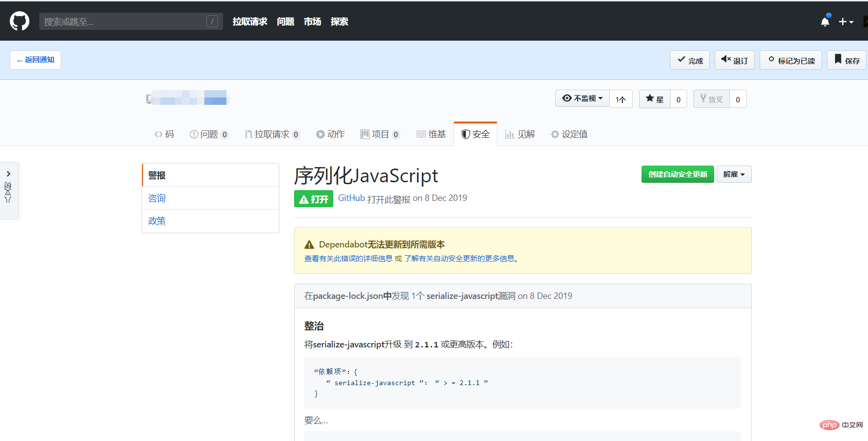The image size is (868, 441).
Task: Click the 整治 remediation heading
Action: click(314, 326)
